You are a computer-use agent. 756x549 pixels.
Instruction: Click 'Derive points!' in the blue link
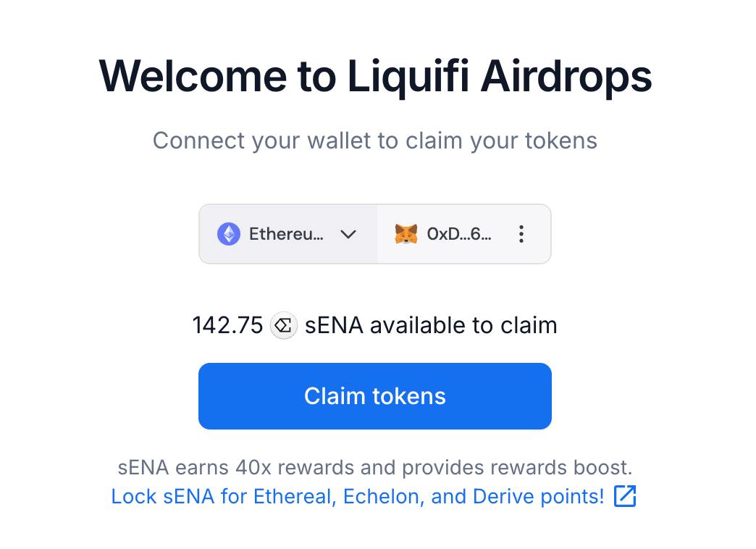tap(539, 496)
